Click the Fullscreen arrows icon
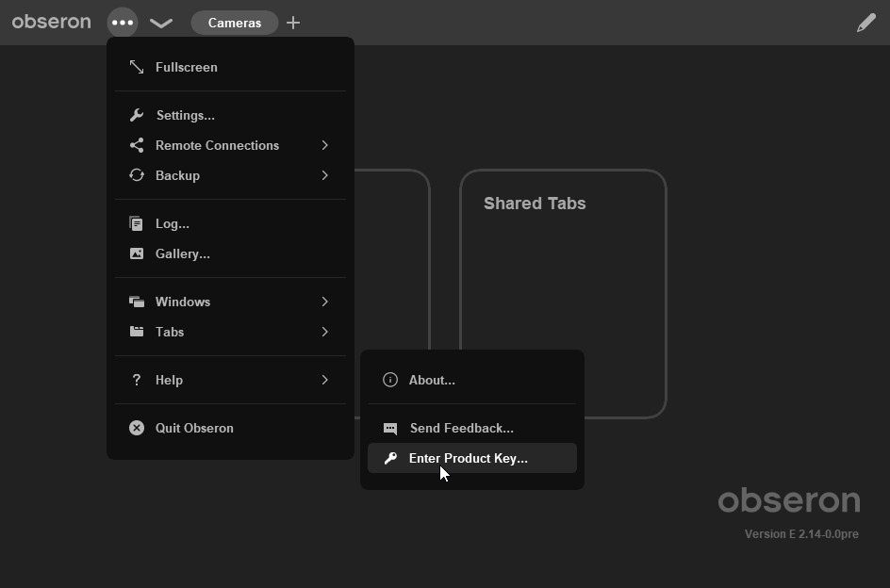 click(136, 67)
